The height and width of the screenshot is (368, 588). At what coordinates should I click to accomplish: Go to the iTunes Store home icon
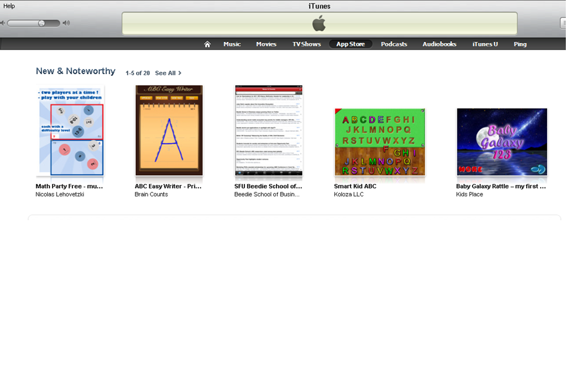tap(207, 44)
